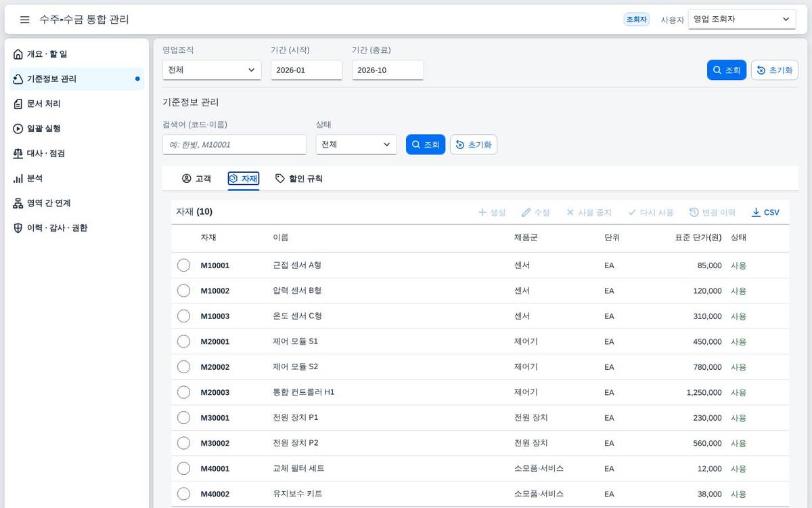Click the shield icon beside 이력 · 감사 · 권한
This screenshot has width=812, height=508.
click(x=18, y=228)
